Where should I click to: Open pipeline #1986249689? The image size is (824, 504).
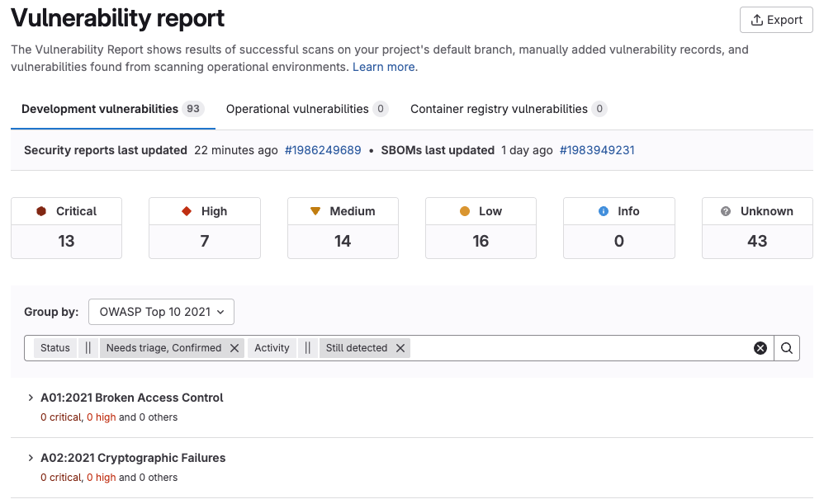pos(323,150)
